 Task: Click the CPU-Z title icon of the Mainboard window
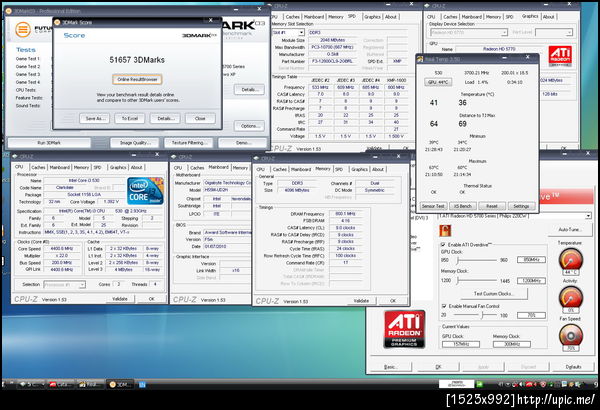coord(174,157)
